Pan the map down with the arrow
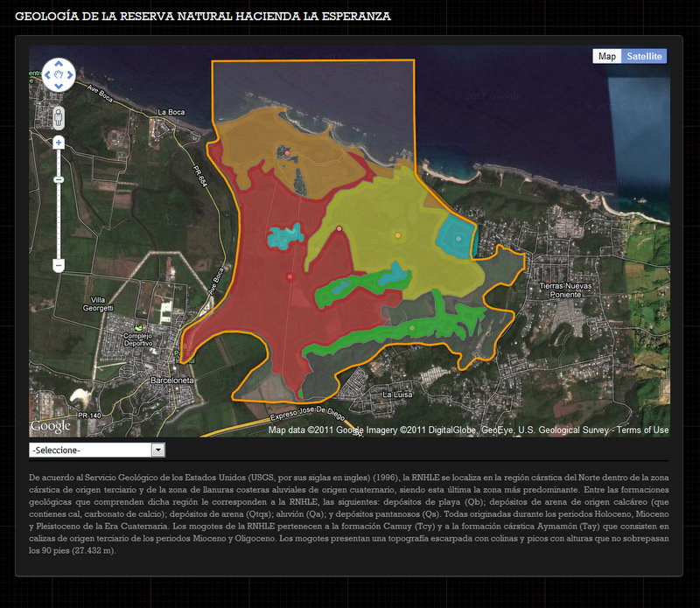The image size is (700, 608). pos(59,86)
